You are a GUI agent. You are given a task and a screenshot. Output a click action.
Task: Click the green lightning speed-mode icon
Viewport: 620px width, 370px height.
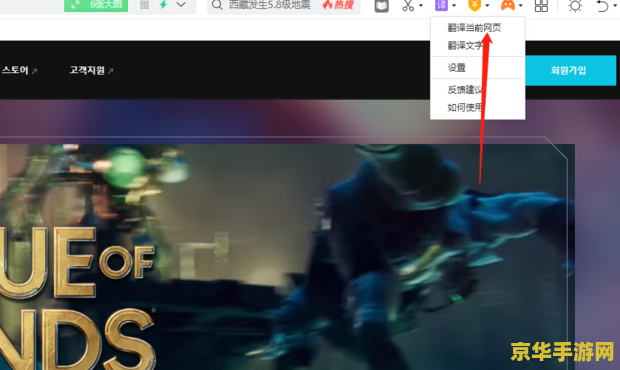coord(163,5)
